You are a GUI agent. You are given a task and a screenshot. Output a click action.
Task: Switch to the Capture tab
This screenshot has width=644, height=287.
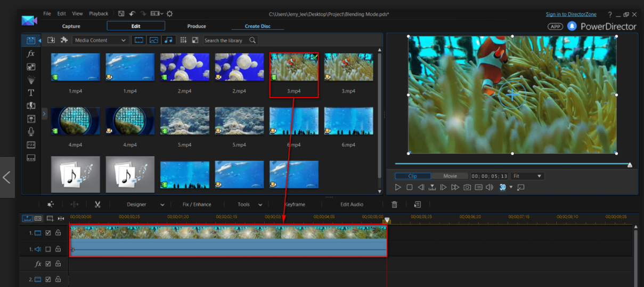coord(71,26)
